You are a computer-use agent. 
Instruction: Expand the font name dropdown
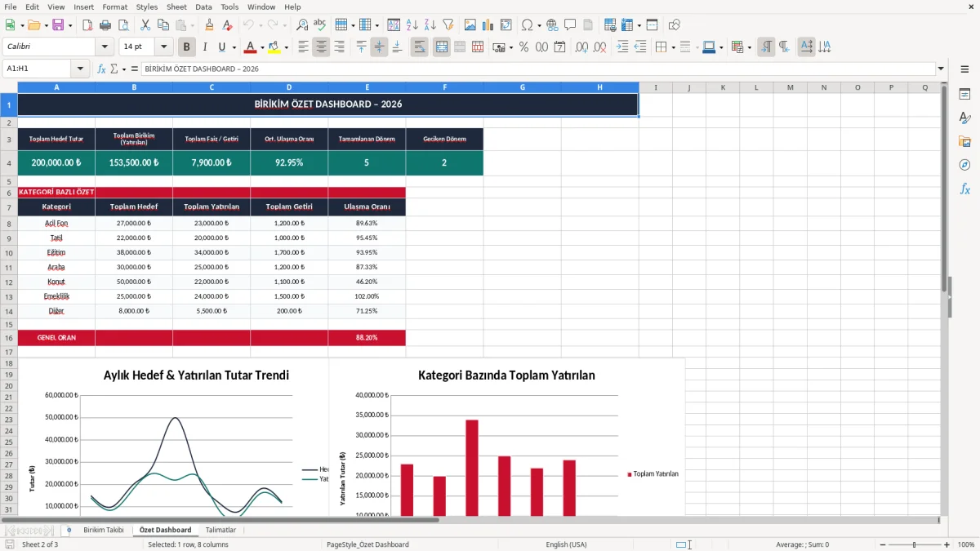tap(105, 47)
